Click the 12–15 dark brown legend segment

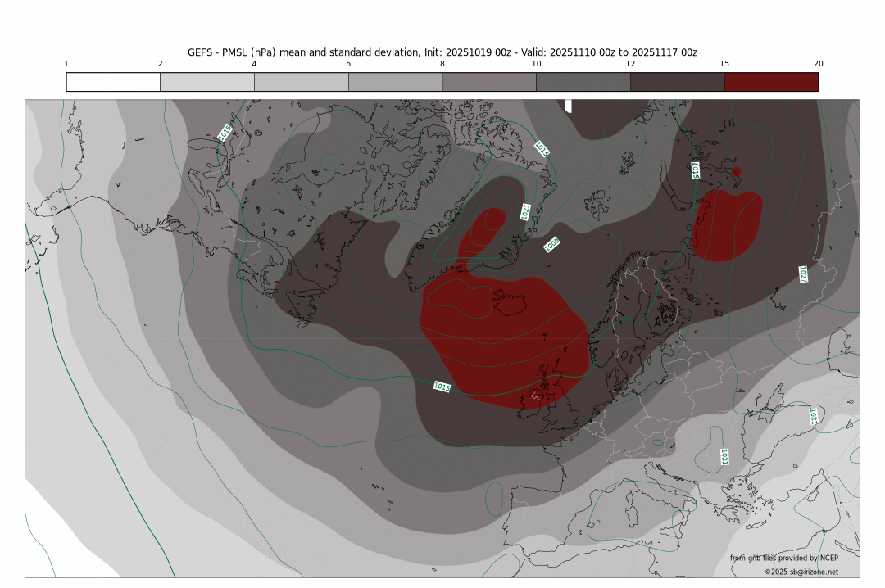coord(677,82)
